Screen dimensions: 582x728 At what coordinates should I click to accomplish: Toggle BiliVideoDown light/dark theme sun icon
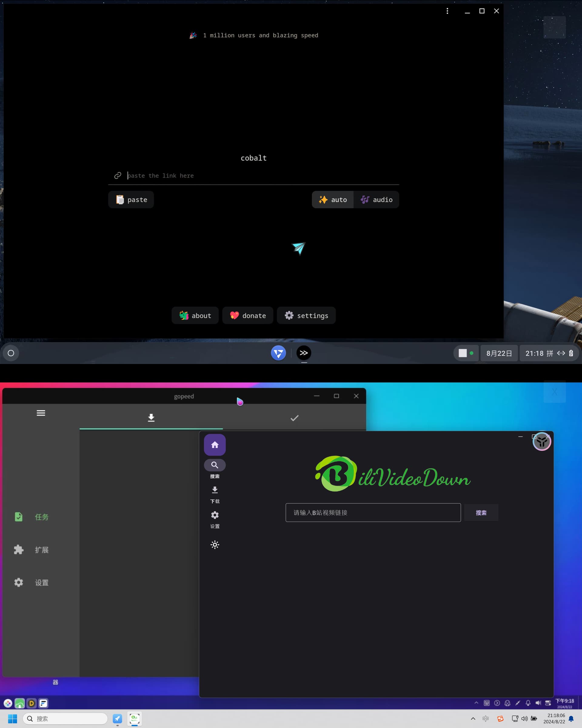(215, 545)
